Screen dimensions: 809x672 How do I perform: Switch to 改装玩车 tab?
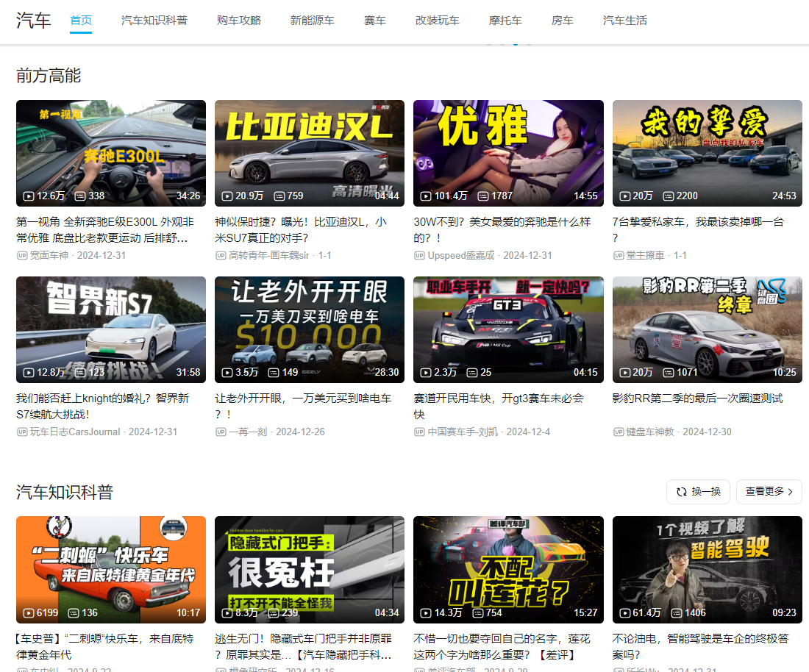pyautogui.click(x=437, y=21)
